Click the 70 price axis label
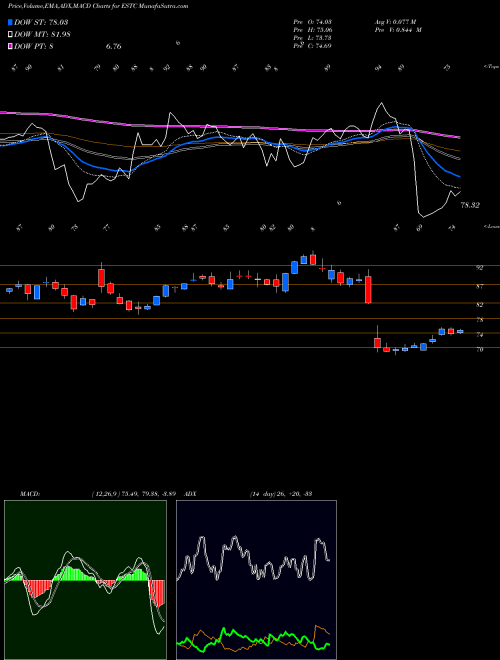This screenshot has height=660, width=500. pyautogui.click(x=479, y=349)
